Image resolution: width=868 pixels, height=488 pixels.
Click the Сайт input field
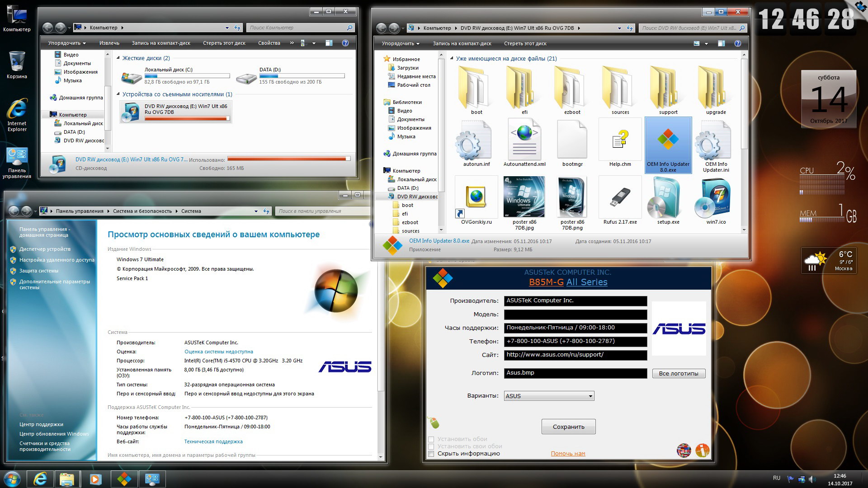(x=576, y=355)
